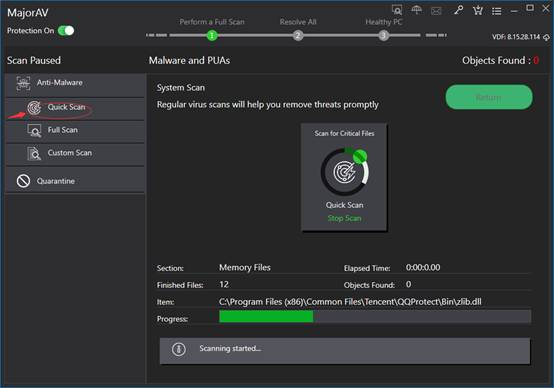The image size is (554, 388).
Task: Click the Objects Found counter at top right
Action: (x=500, y=60)
